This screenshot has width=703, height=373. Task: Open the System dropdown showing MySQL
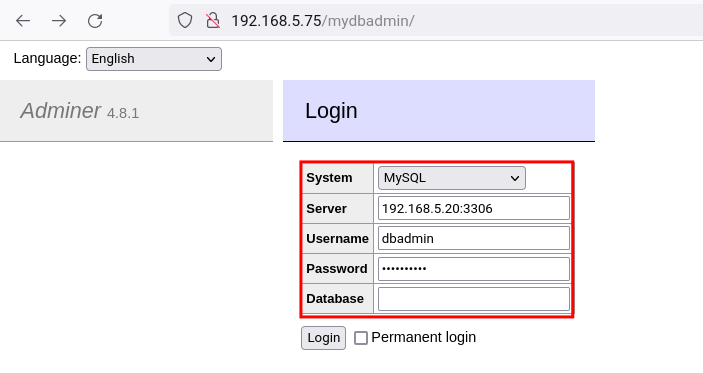click(x=451, y=178)
